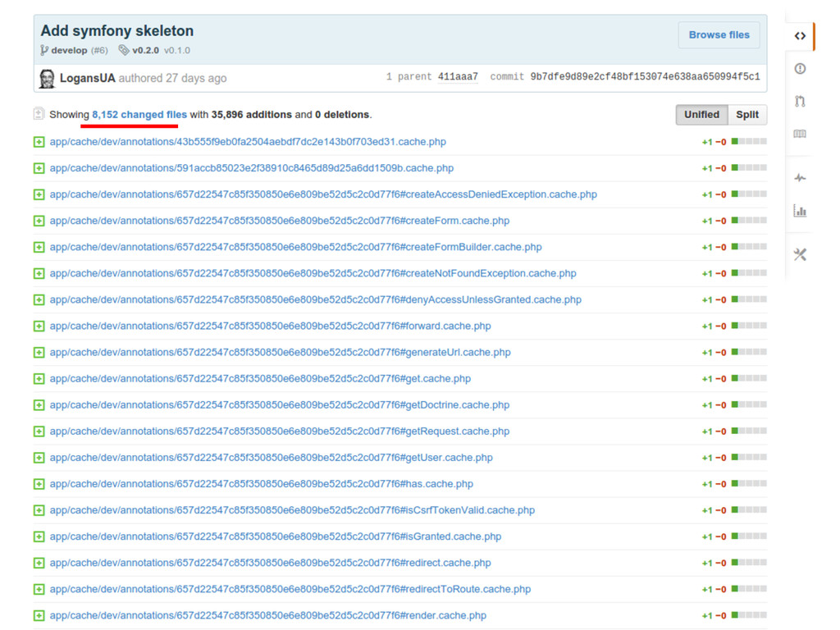Click the 'Add symfony skeleton' commit title

(x=116, y=30)
